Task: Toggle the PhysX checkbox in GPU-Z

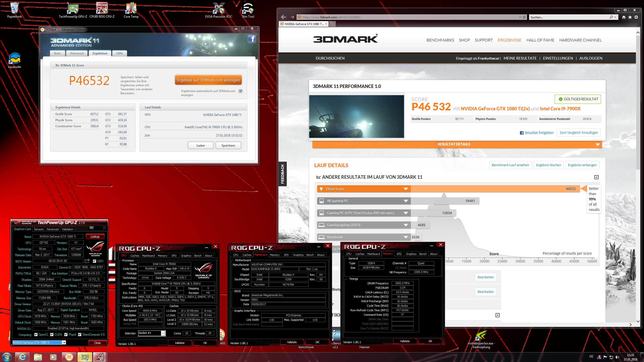Action: 66,334
